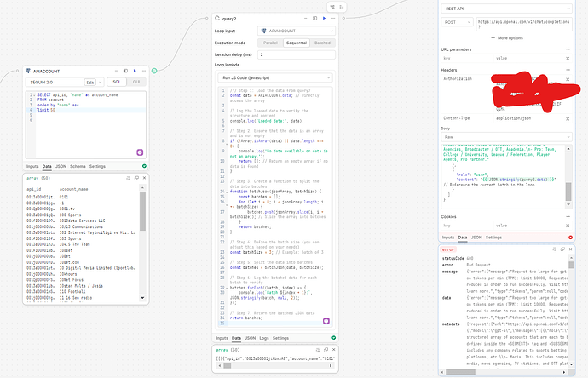Click the APIACCOUNT output connector node

coord(154,71)
